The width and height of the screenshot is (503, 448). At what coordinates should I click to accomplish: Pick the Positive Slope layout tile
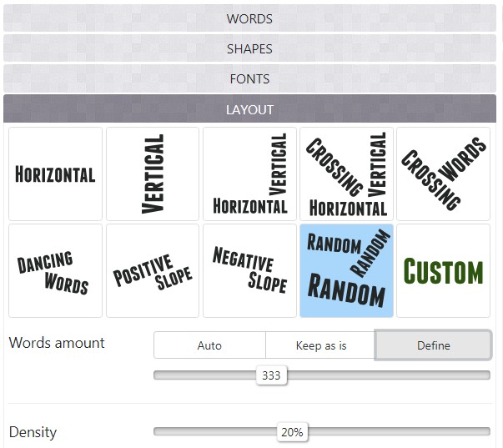[152, 270]
